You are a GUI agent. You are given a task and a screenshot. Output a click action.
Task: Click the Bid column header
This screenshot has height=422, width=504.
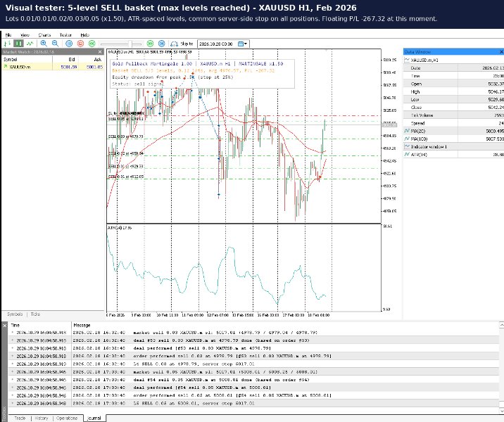[65, 59]
